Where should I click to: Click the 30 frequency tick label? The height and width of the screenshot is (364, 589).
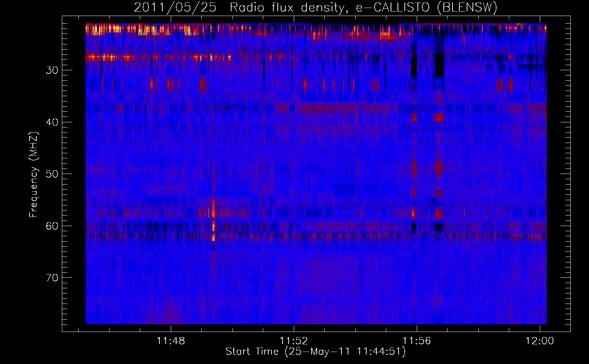coord(52,70)
